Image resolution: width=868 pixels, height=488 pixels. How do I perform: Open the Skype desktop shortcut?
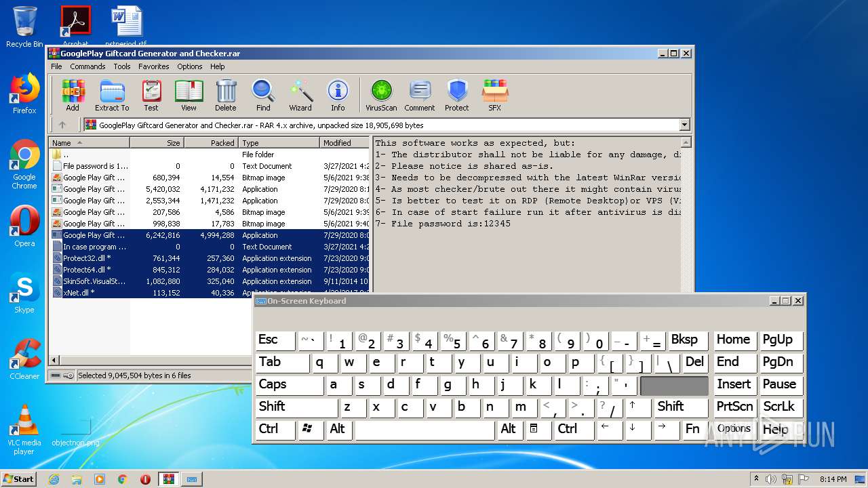point(24,293)
